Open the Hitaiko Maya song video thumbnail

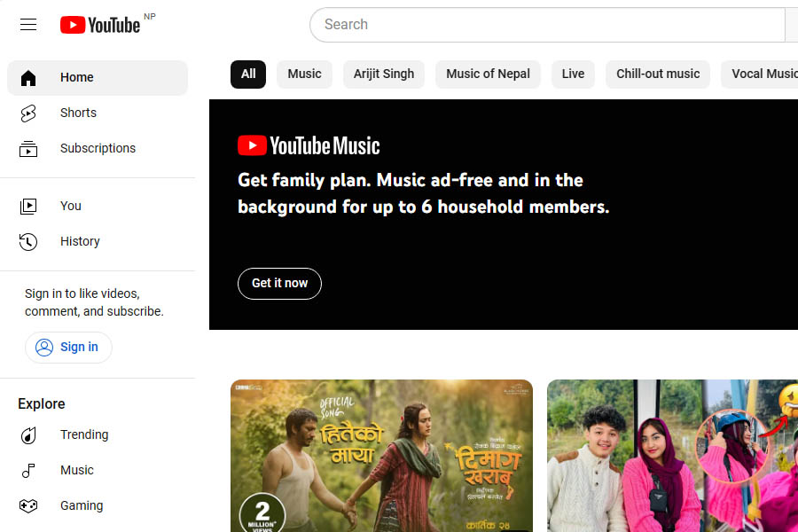(381, 456)
